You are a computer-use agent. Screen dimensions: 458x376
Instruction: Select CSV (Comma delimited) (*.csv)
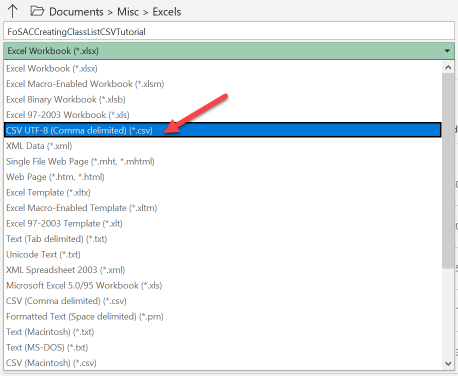click(223, 301)
